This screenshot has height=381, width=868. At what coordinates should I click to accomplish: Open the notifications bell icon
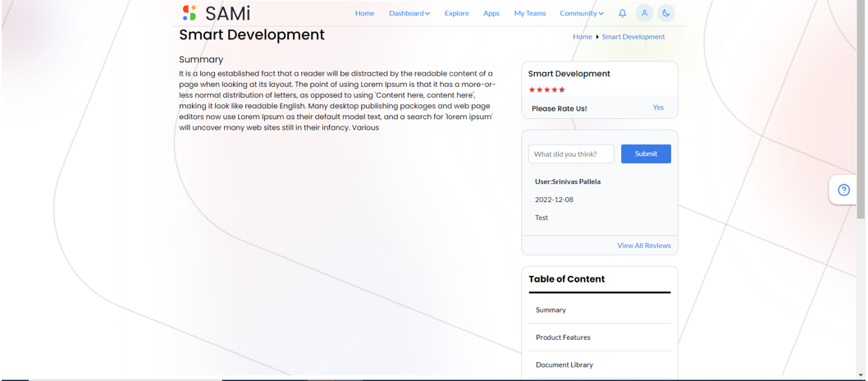point(622,13)
